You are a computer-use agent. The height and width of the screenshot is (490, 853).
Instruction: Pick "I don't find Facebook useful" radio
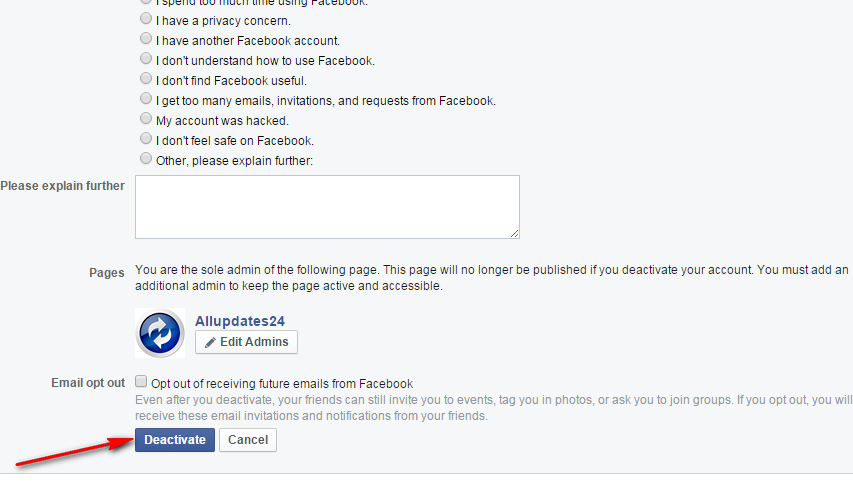pyautogui.click(x=147, y=79)
